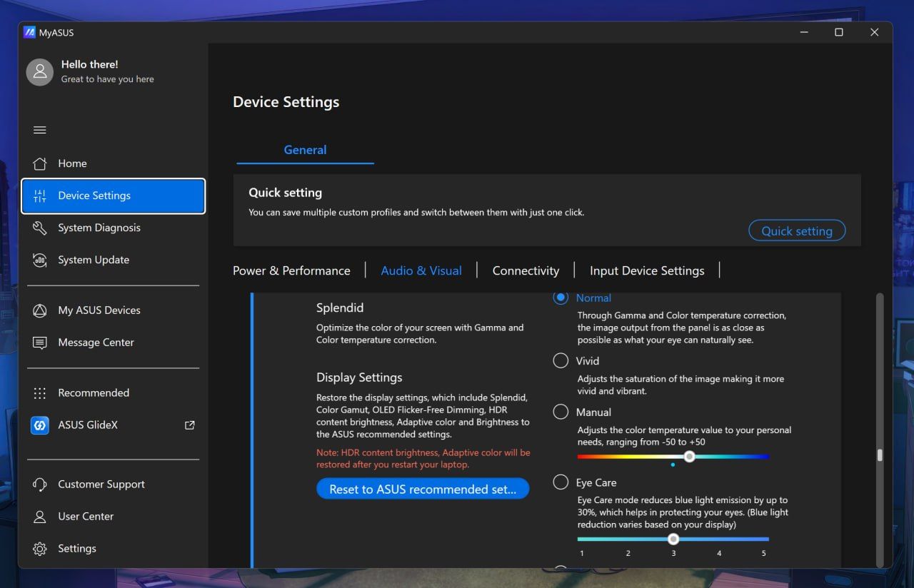Click the Message Center chat icon
This screenshot has height=588, width=914.
click(40, 343)
